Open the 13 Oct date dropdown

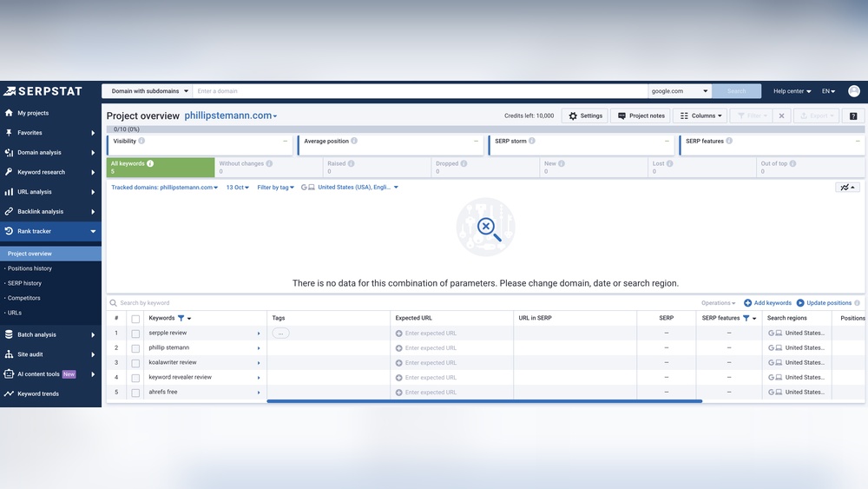(x=238, y=188)
